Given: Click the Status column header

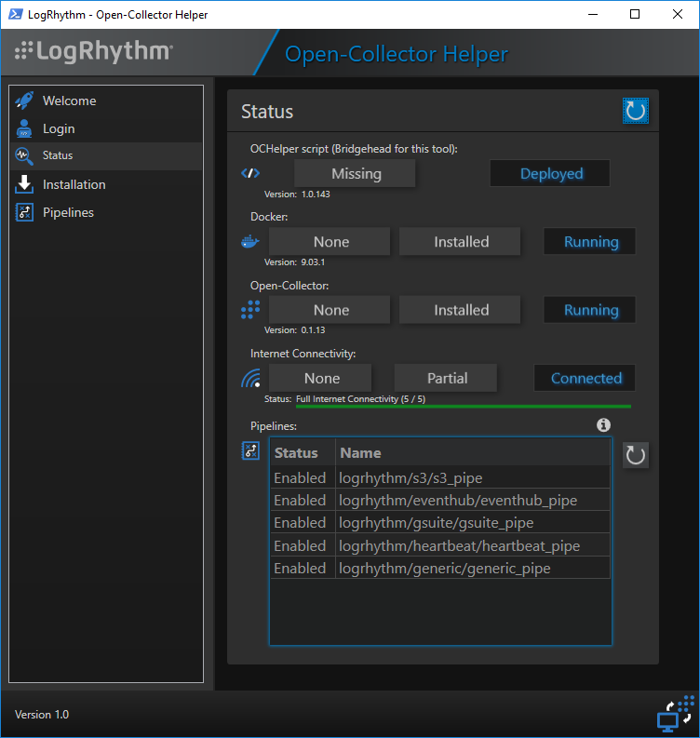Looking at the screenshot, I should coord(303,453).
